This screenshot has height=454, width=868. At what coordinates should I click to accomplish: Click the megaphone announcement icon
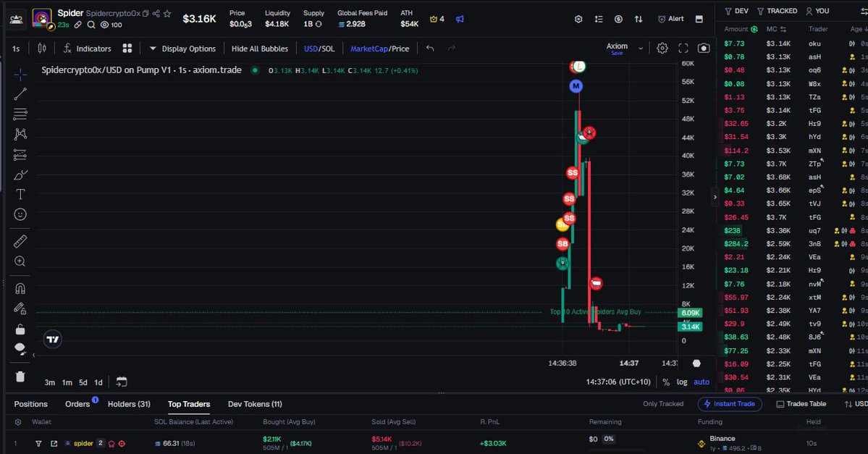460,19
